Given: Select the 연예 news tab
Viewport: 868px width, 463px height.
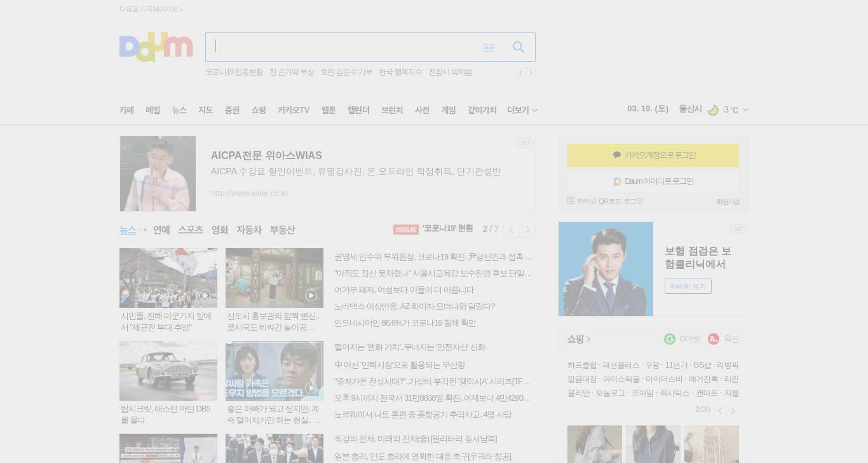Looking at the screenshot, I should coord(161,230).
